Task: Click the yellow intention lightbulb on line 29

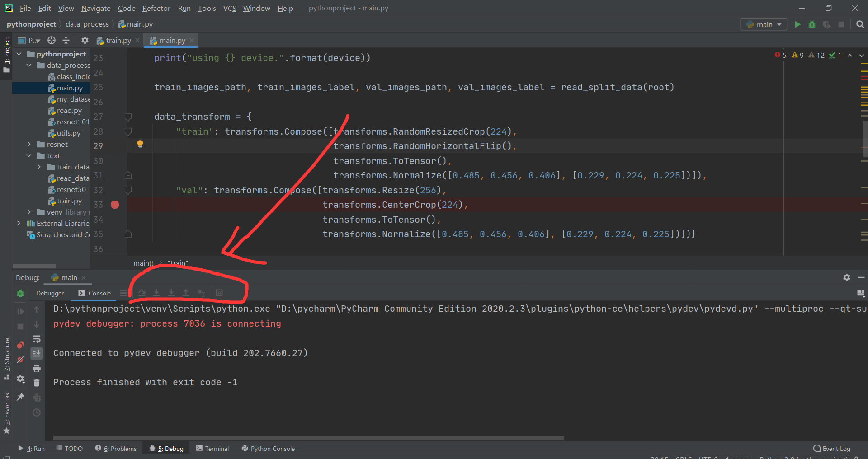Action: [x=140, y=144]
